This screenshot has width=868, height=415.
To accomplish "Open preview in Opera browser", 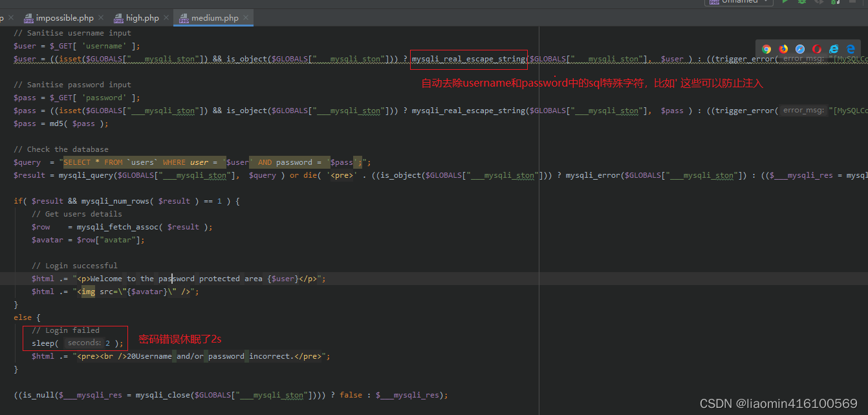I will point(817,48).
